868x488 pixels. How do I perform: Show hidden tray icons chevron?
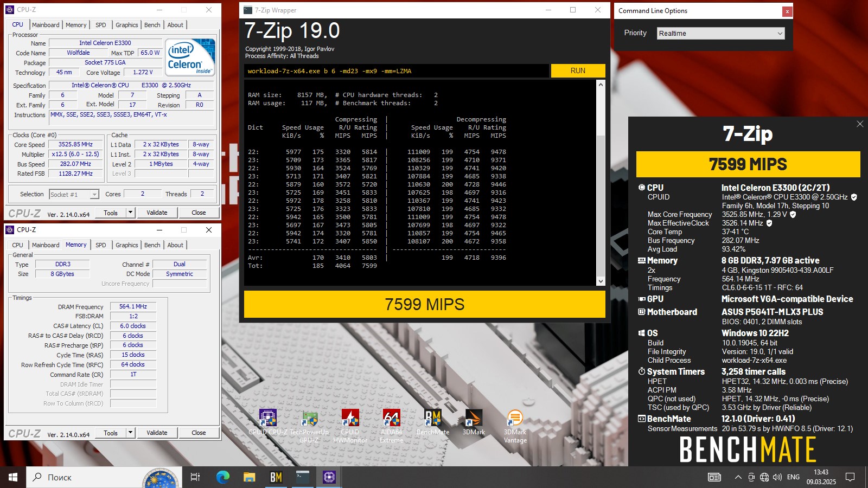[x=738, y=477]
